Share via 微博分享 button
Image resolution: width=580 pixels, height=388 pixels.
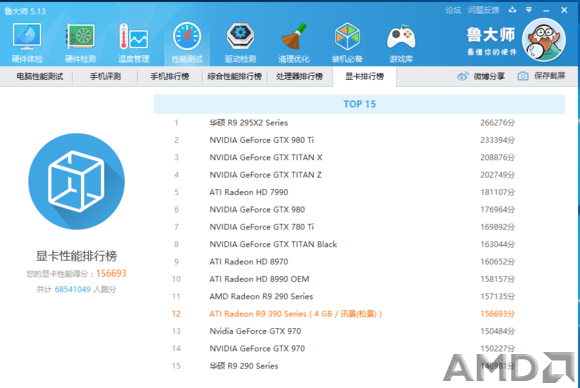click(481, 76)
